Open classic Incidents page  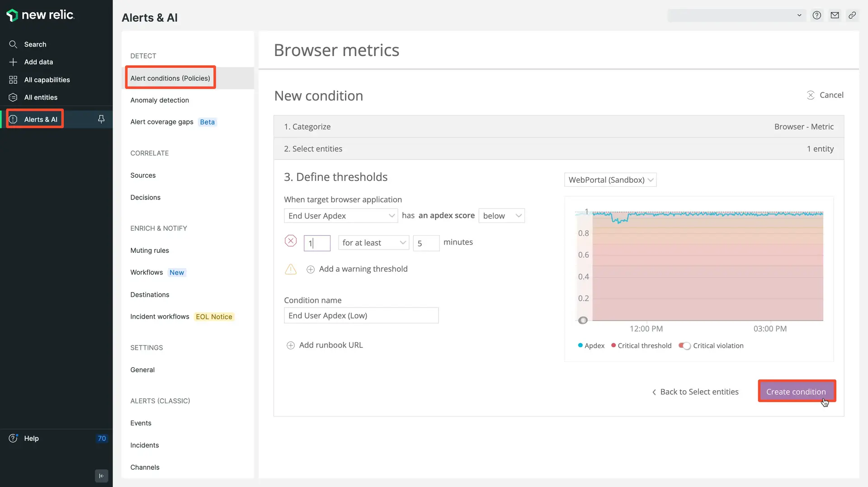point(145,445)
